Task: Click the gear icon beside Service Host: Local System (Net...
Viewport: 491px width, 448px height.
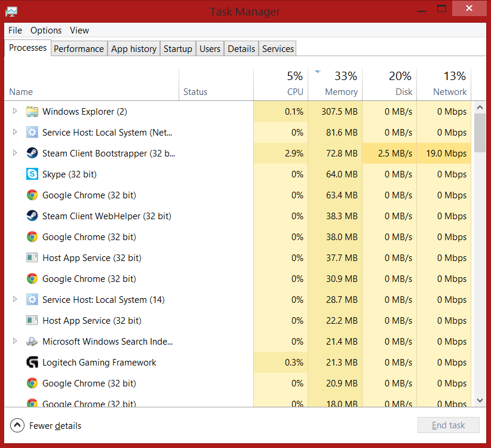Action: (x=32, y=133)
